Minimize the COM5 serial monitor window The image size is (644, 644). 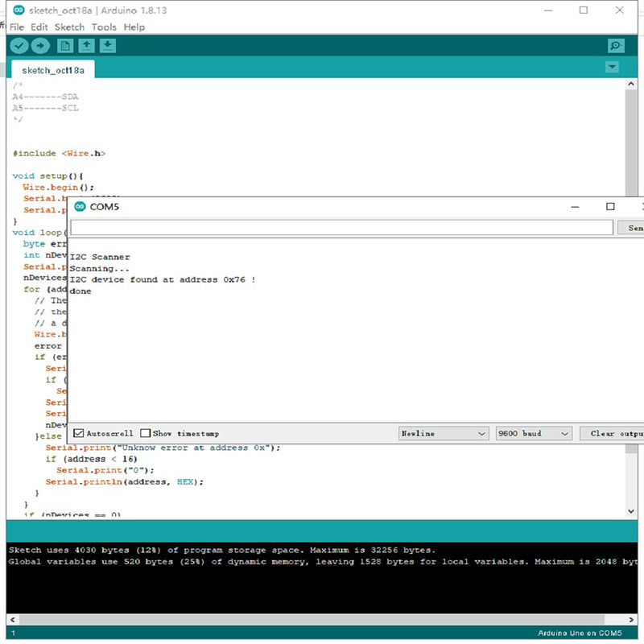[575, 207]
